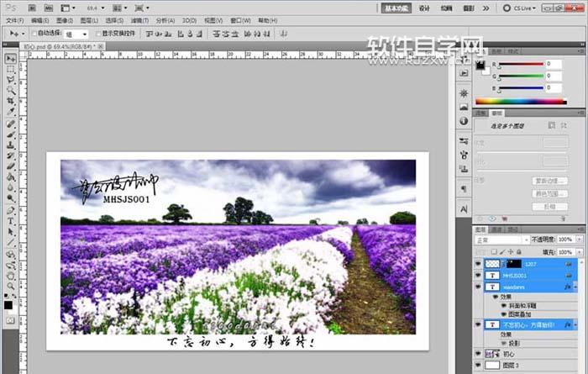Select the Lasso tool
Viewport: 588px width, 374px height.
pos(10,80)
